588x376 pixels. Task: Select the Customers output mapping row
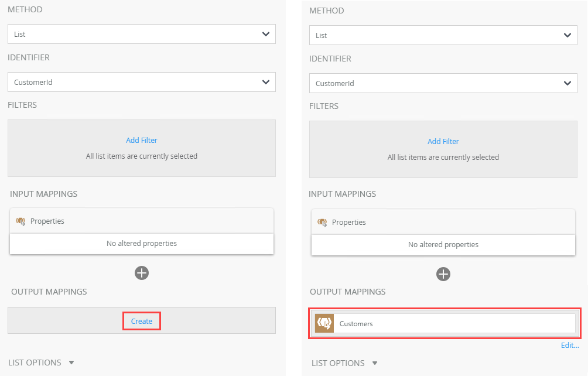point(454,323)
